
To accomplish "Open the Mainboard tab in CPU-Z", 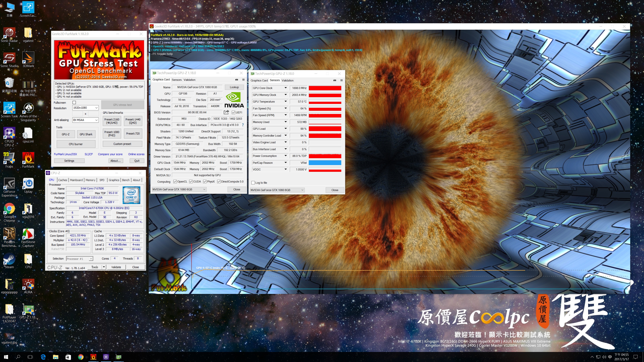I will pos(76,180).
